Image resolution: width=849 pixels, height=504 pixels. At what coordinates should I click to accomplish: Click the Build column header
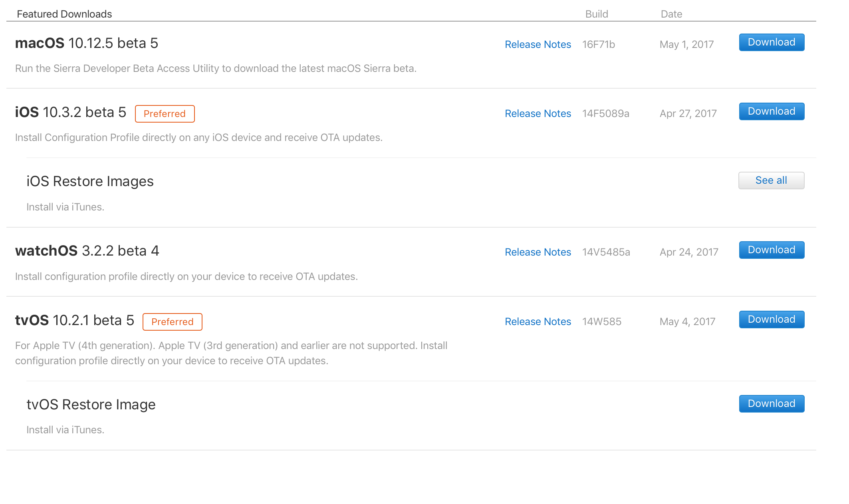click(597, 14)
